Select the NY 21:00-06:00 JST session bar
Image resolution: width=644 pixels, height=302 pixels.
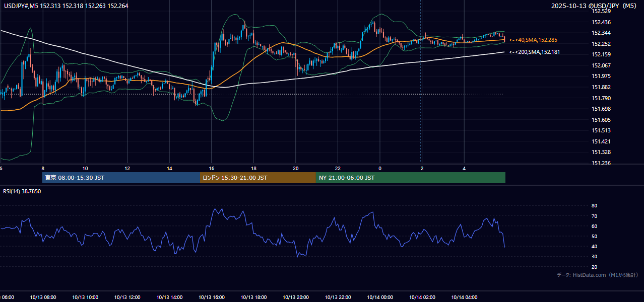click(411, 178)
